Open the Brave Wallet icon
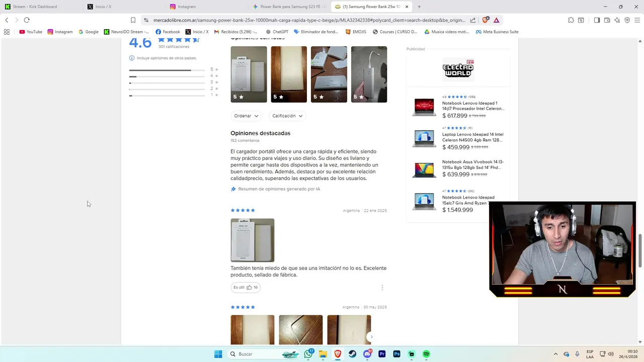This screenshot has width=644, height=362. point(607,20)
